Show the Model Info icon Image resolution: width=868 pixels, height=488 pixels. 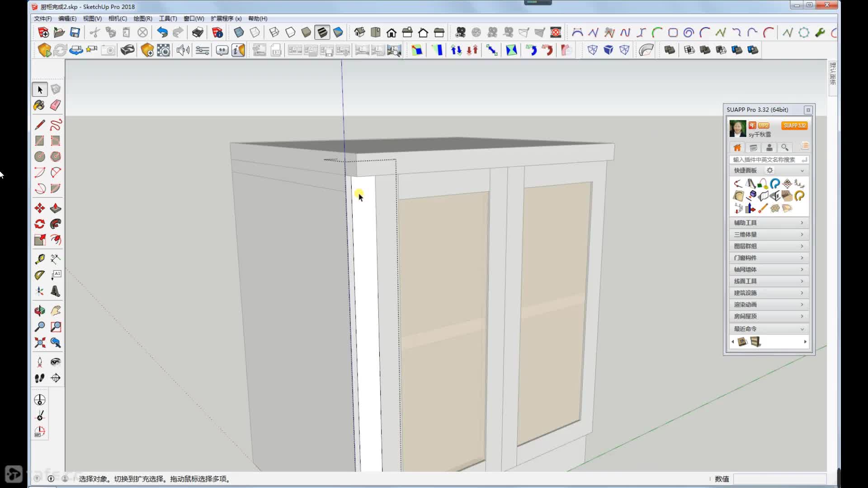pos(217,32)
